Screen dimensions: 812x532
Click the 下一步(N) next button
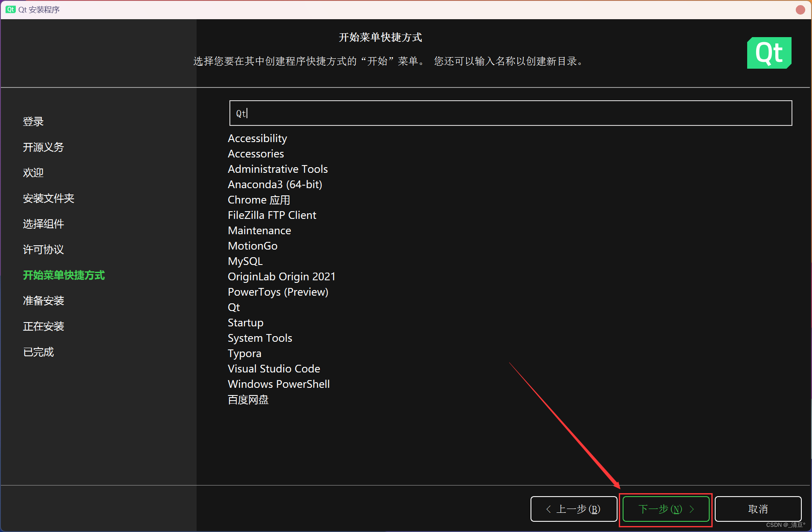pos(666,509)
